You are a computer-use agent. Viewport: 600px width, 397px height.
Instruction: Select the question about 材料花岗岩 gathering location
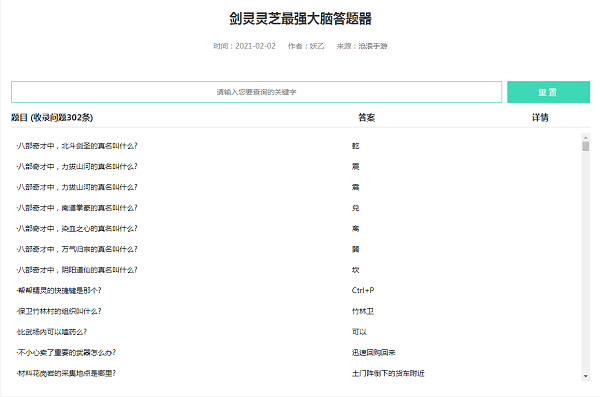(x=66, y=373)
